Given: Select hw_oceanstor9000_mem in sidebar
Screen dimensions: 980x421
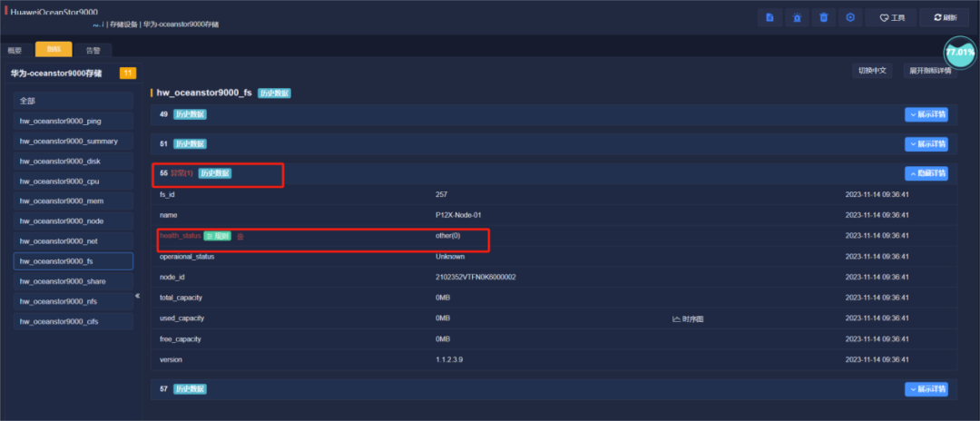Looking at the screenshot, I should click(73, 201).
